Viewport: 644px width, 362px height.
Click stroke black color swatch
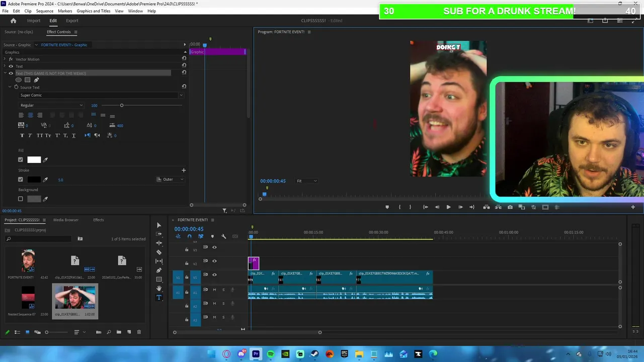(x=34, y=179)
